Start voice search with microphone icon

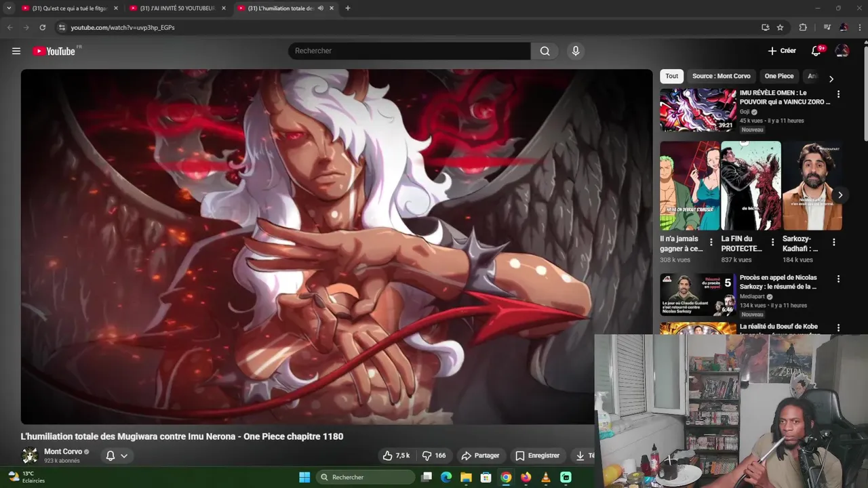pyautogui.click(x=575, y=51)
